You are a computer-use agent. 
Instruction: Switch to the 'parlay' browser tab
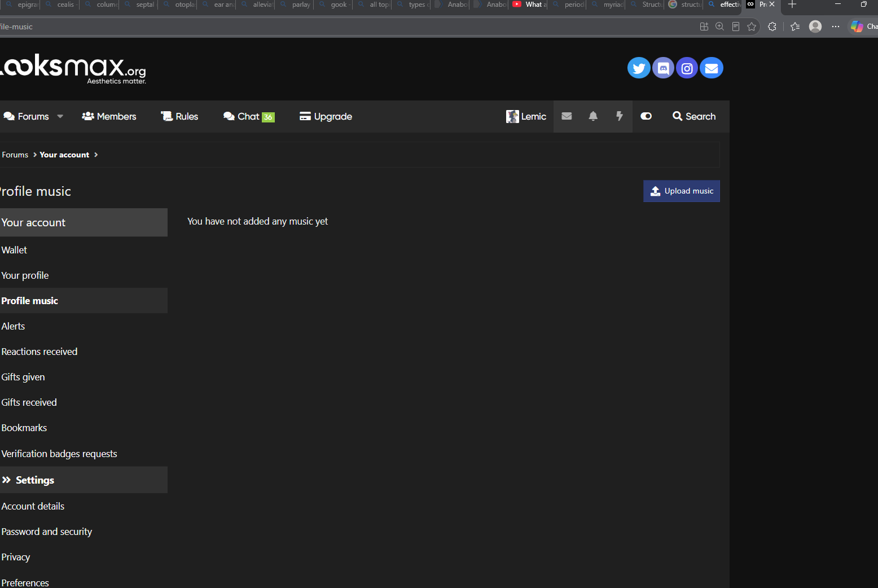[x=295, y=5]
